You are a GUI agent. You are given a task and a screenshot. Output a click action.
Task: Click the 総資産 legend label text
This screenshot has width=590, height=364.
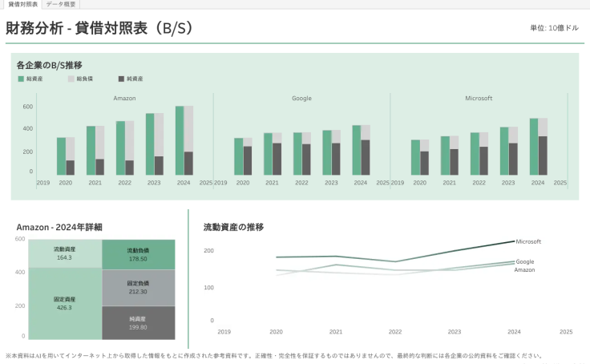click(x=34, y=79)
